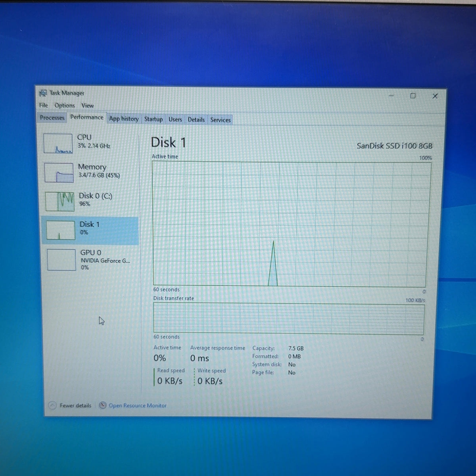Open GPU 0 NVIDIA GeForce entry
476x476 pixels.
click(90, 260)
